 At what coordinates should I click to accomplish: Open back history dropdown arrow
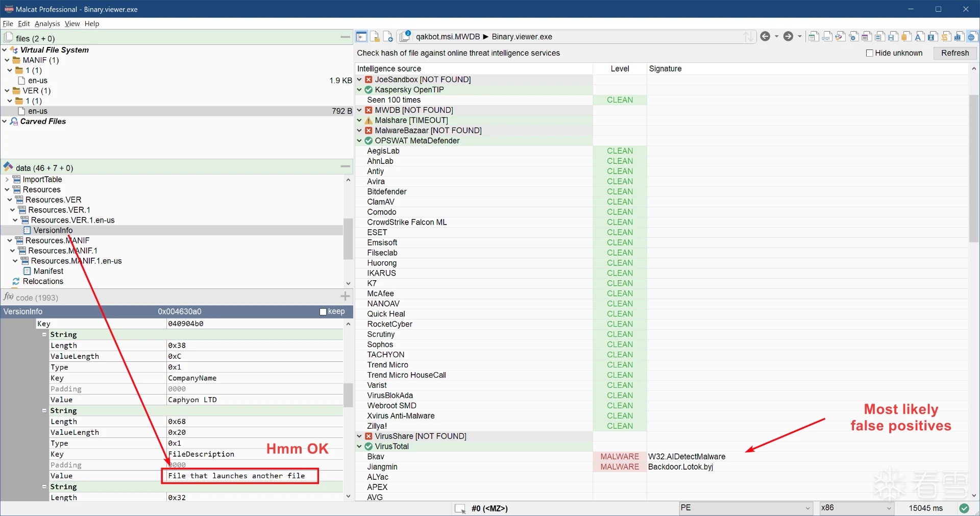click(776, 36)
